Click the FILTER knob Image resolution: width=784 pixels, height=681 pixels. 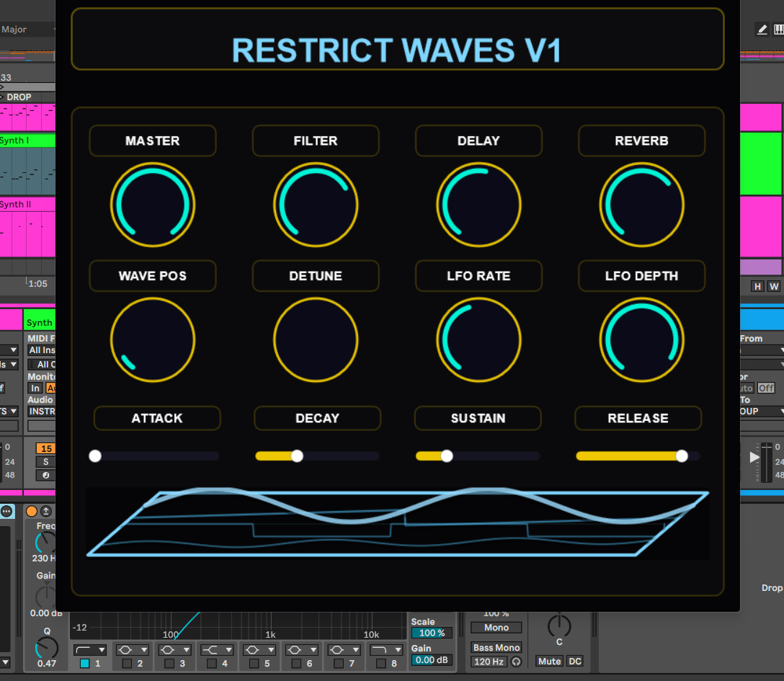click(316, 205)
